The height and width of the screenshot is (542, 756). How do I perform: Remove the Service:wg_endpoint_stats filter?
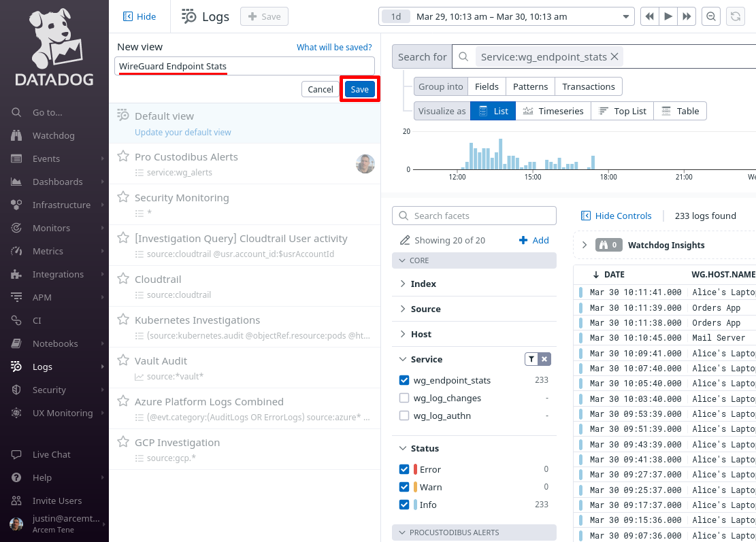pos(614,57)
